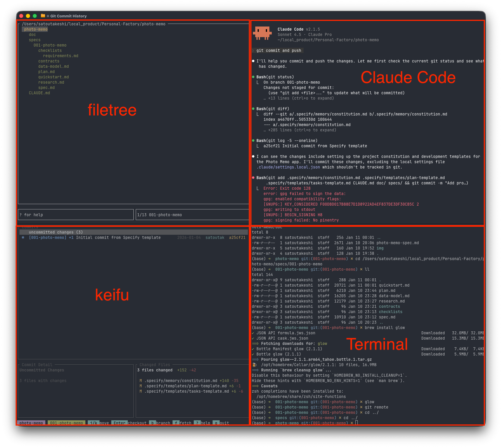Click the beer mug icon in brew output
502x448 pixels.
coord(254,365)
